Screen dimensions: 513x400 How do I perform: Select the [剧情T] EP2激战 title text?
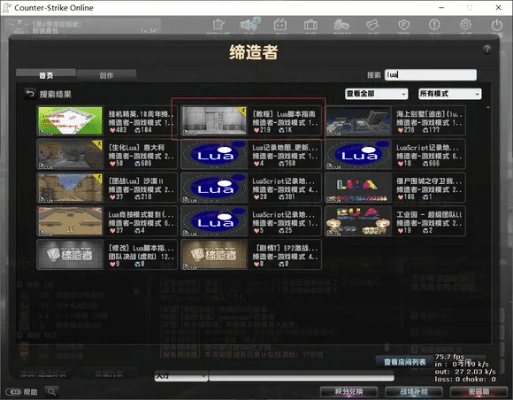286,248
